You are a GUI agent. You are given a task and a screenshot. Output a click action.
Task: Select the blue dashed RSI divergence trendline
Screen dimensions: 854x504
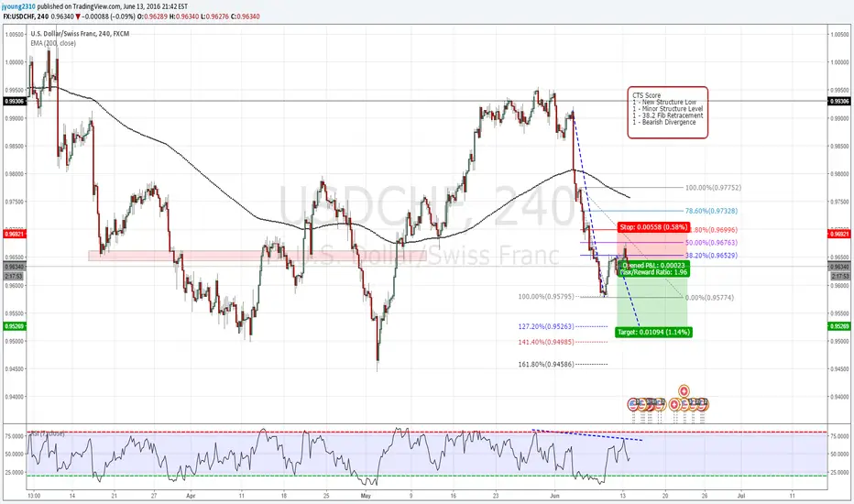click(x=587, y=434)
